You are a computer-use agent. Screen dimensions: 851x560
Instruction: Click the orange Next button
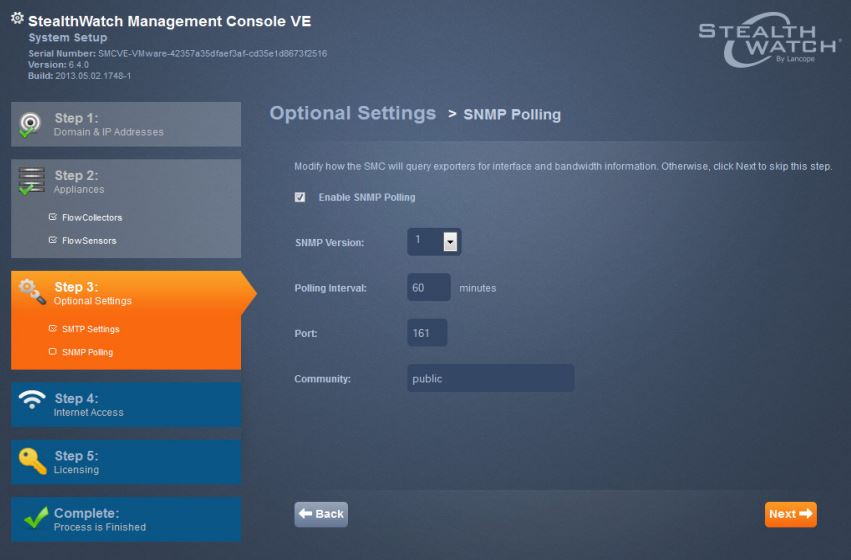[x=791, y=514]
